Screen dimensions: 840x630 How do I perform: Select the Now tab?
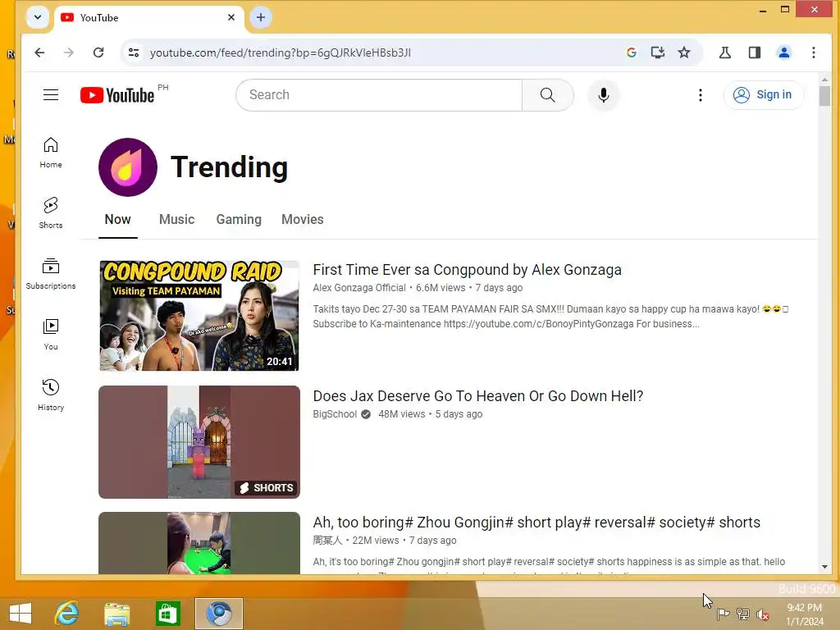point(118,220)
